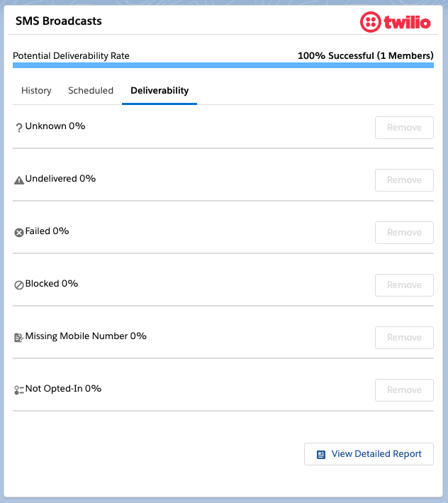Remove members Missing Mobile Number
448x503 pixels.
[404, 338]
